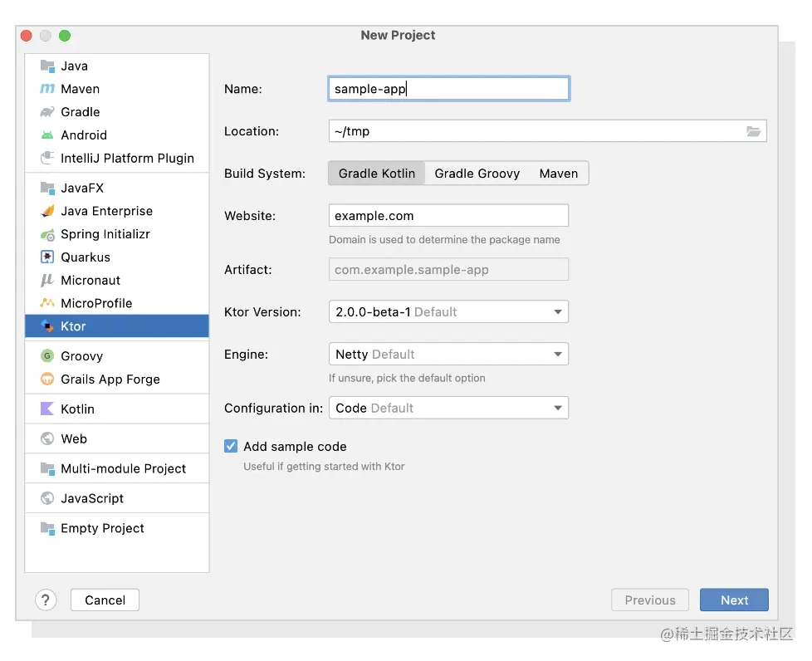This screenshot has height=661, width=812.
Task: Click the Grails App Forge icon
Action: (x=47, y=379)
